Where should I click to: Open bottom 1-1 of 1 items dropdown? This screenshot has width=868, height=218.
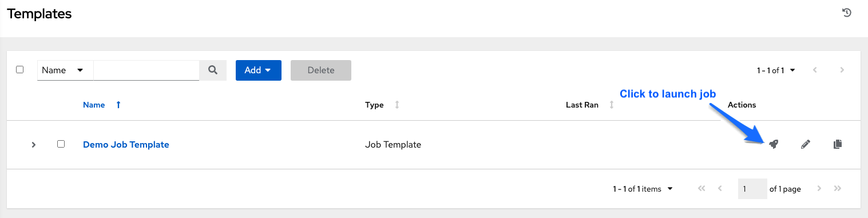(x=643, y=189)
